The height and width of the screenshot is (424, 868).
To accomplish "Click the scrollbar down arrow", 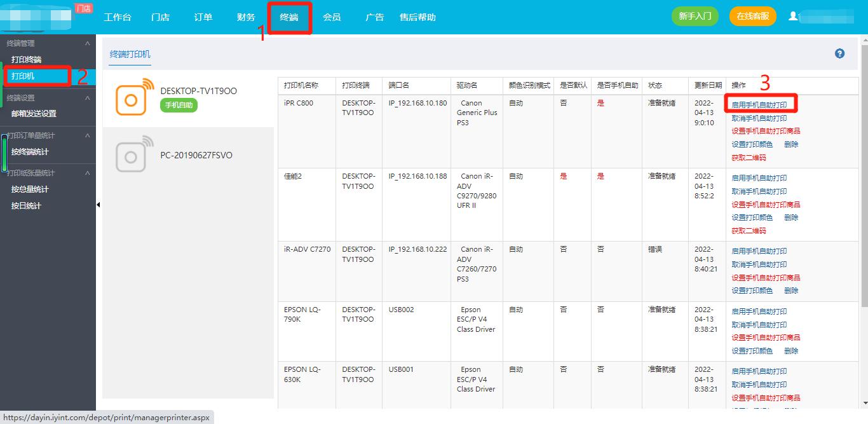I will 864,404.
